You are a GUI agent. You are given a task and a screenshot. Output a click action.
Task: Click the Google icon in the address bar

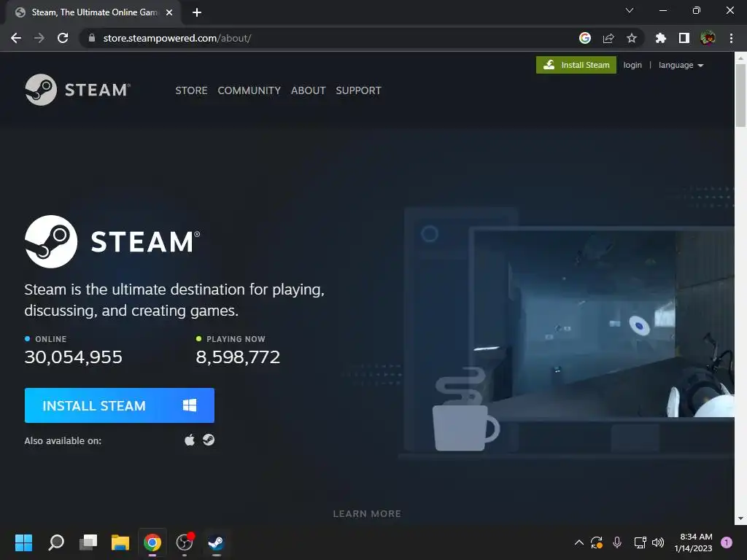(x=585, y=38)
